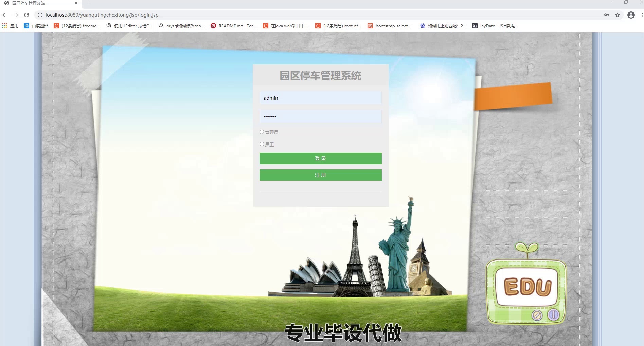Click the green 注册 button
Viewport: 644px width, 346px height.
click(321, 175)
